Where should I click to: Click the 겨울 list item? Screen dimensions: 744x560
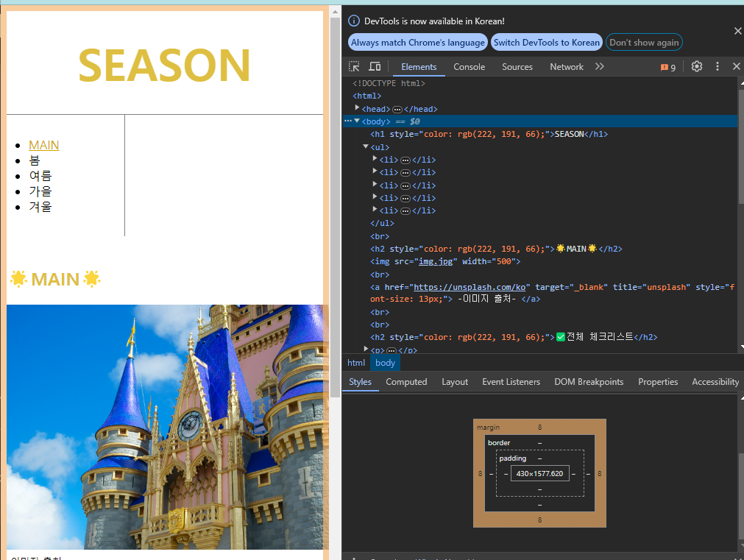click(40, 207)
